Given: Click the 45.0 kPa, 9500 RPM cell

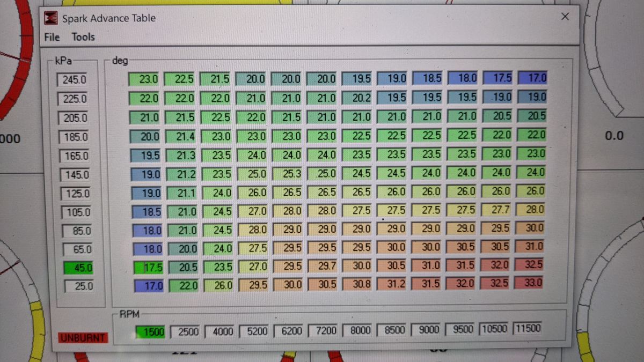Looking at the screenshot, I should tap(462, 265).
